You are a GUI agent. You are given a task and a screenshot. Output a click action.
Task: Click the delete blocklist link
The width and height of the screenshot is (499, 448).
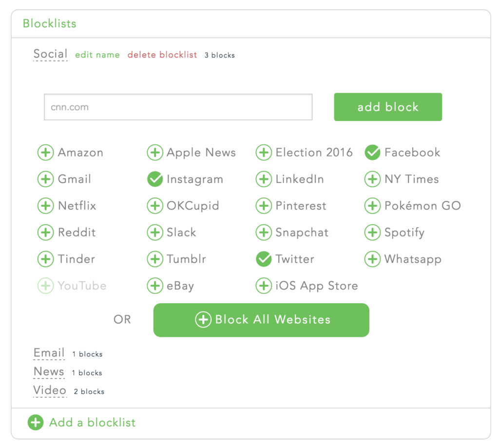click(x=162, y=55)
